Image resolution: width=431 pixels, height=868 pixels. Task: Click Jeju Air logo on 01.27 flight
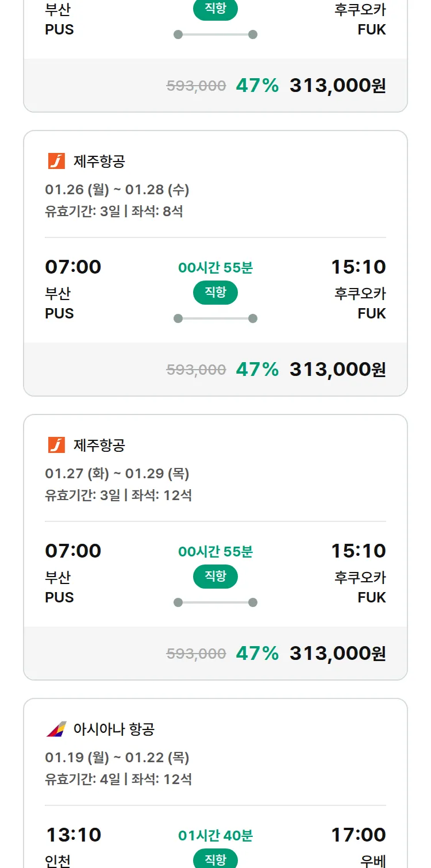point(56,445)
